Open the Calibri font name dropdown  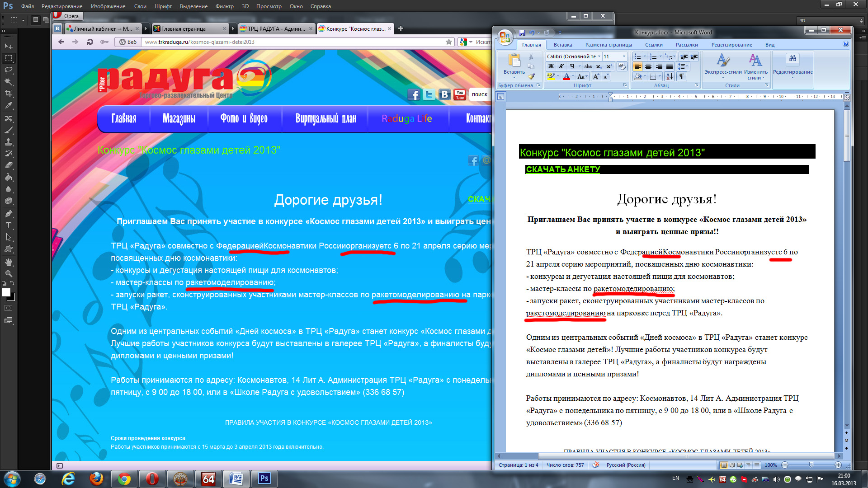tap(599, 56)
